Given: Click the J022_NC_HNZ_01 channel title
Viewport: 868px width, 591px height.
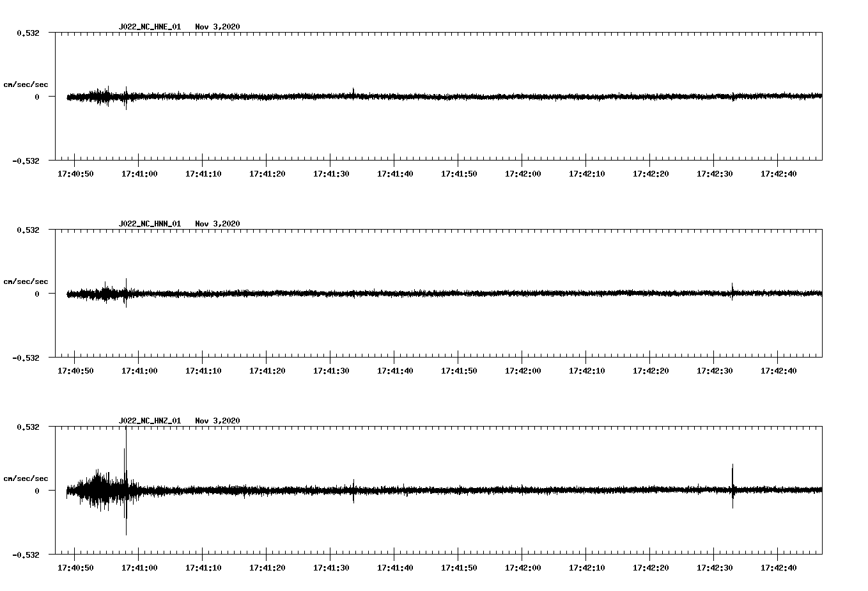Looking at the screenshot, I should tap(150, 422).
